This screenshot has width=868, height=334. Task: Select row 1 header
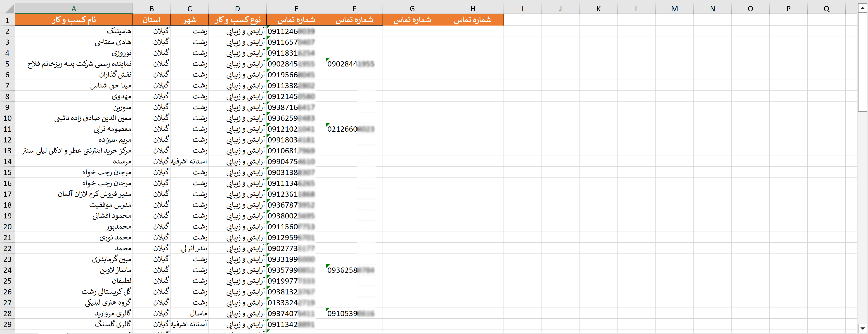7,20
